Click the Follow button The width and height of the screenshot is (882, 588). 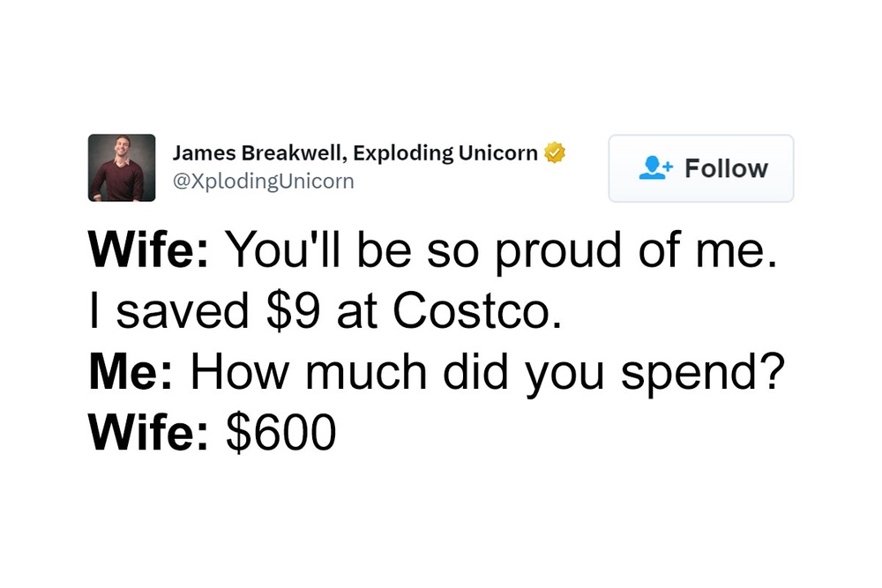(x=701, y=168)
